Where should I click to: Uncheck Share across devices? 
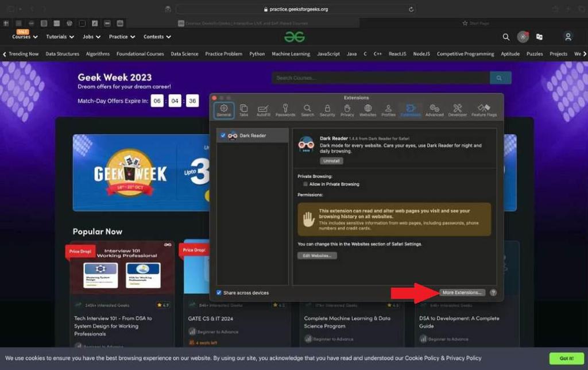tap(219, 292)
